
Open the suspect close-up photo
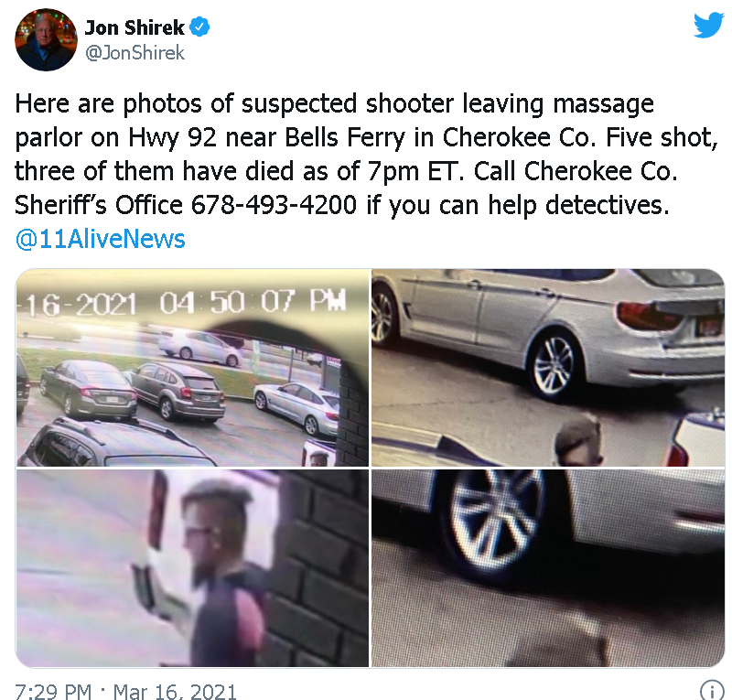tap(192, 568)
